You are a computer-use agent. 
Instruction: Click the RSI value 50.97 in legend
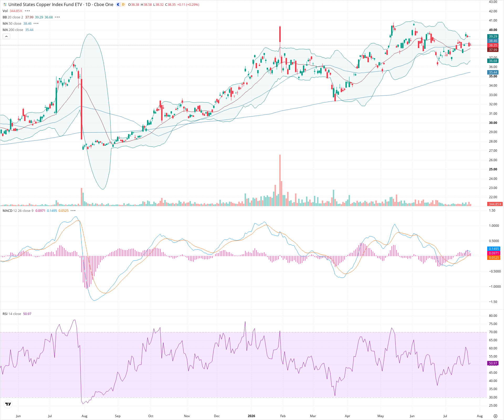[x=27, y=314]
